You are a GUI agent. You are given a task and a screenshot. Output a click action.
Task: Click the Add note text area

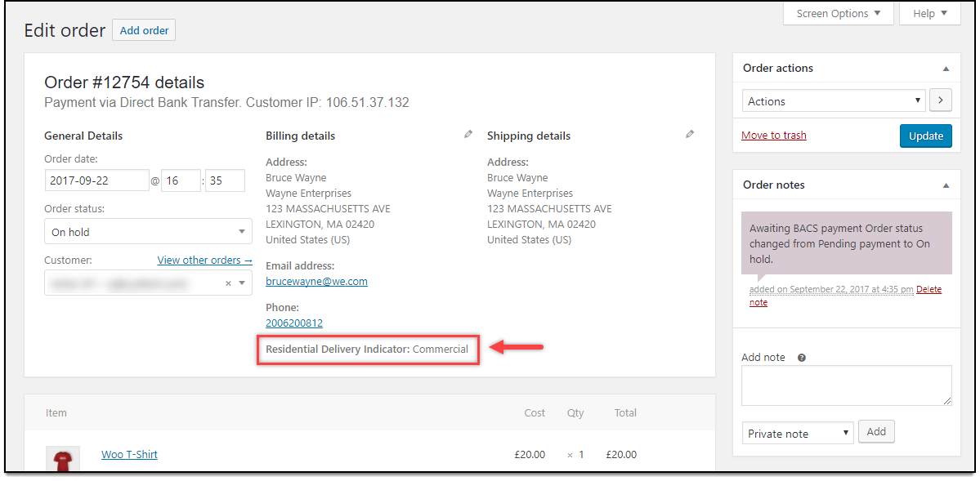click(x=846, y=385)
